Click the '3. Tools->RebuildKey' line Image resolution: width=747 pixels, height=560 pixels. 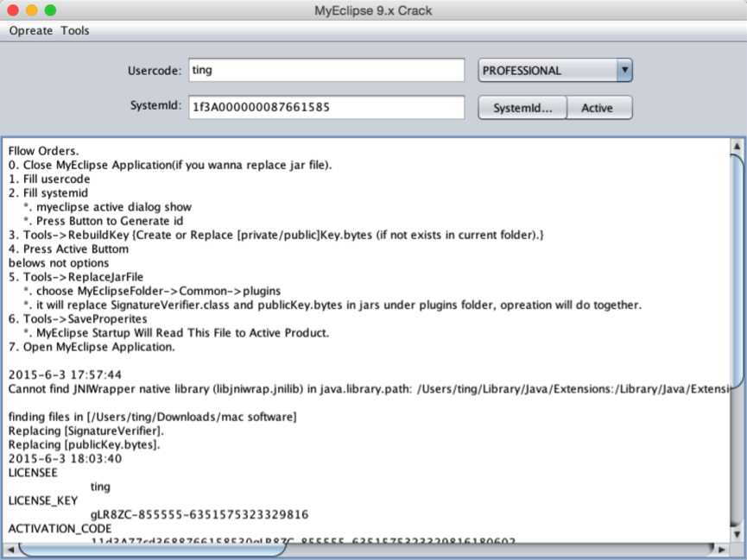click(x=276, y=235)
